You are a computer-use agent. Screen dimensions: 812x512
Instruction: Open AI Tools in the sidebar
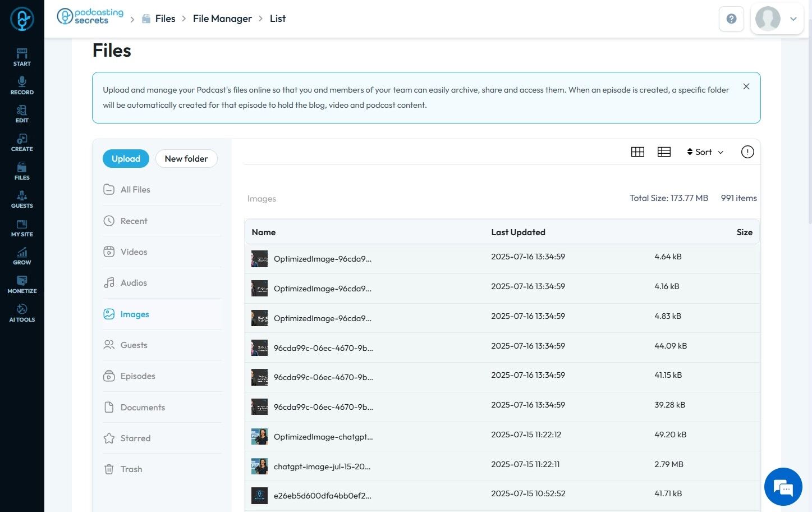pyautogui.click(x=22, y=313)
